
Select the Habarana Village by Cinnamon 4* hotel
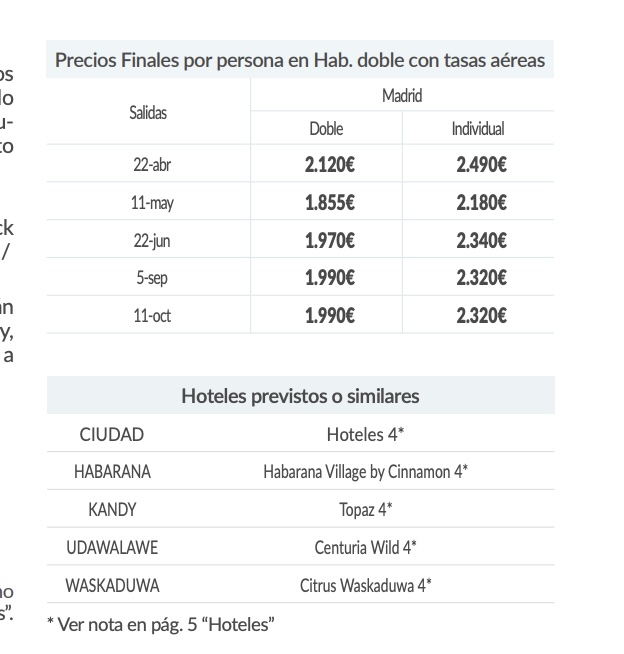tap(365, 471)
